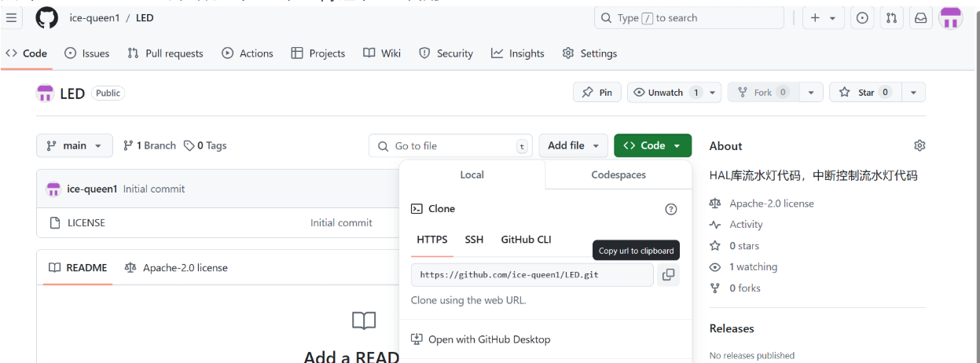
Task: Open the notifications inbox icon
Action: [x=920, y=18]
